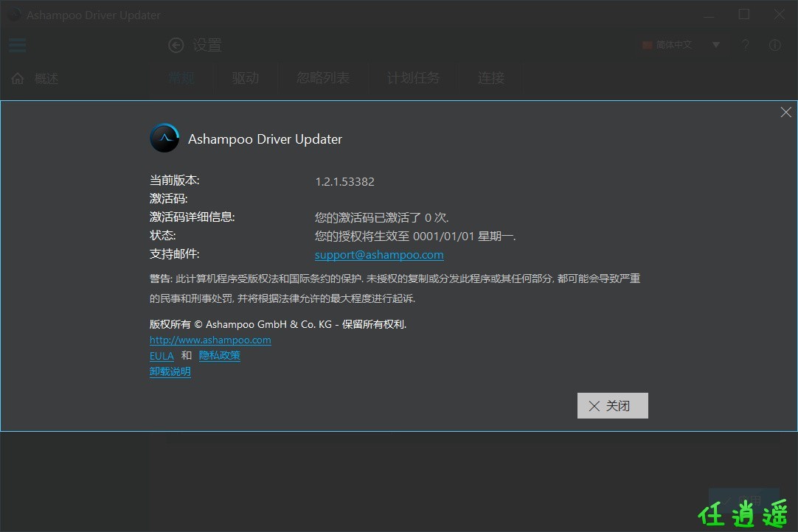Select 概述 in the sidebar
This screenshot has height=532, width=798.
pos(46,79)
